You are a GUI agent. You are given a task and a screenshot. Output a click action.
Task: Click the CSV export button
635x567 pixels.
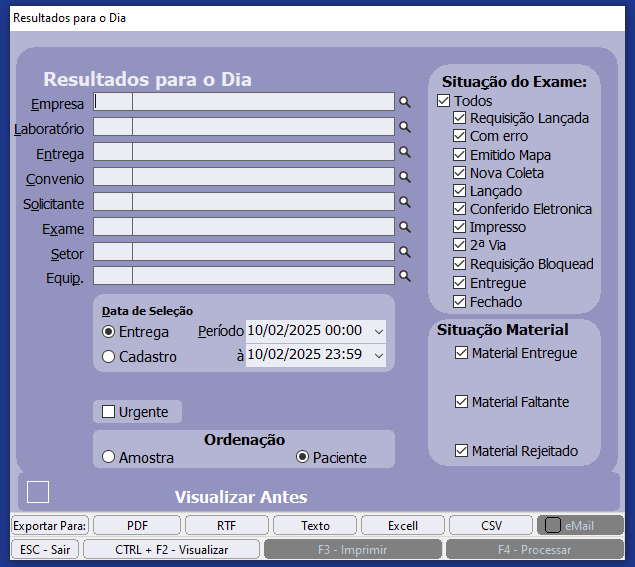coord(491,525)
